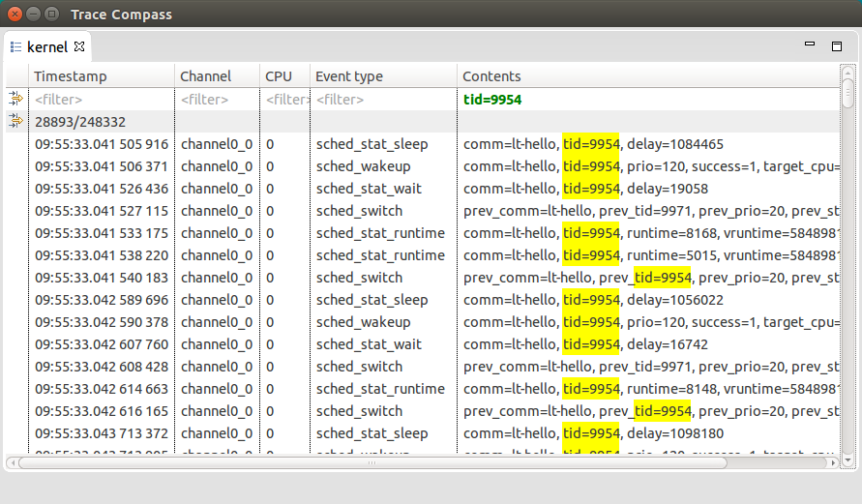The height and width of the screenshot is (504, 862).
Task: Click the filter mode icon in the filter row
Action: tap(15, 99)
